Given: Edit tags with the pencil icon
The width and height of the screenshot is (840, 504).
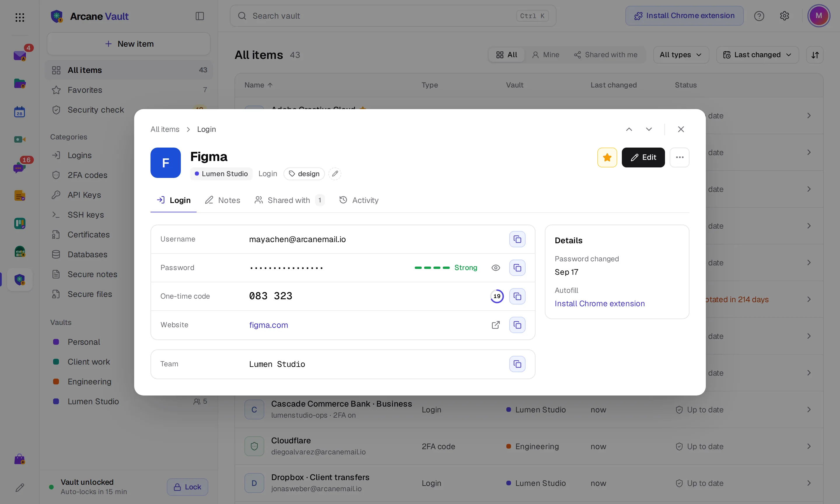Looking at the screenshot, I should click(335, 174).
